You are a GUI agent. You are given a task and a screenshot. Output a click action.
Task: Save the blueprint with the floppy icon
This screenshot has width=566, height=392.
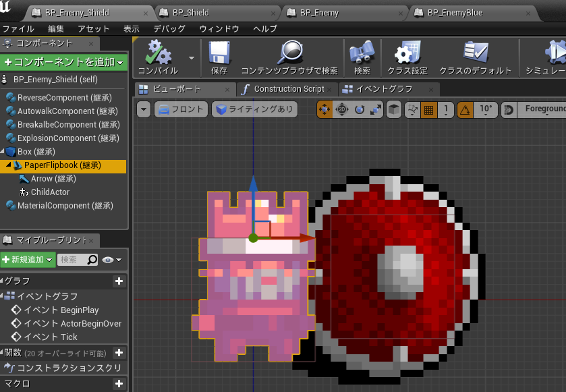pos(219,53)
